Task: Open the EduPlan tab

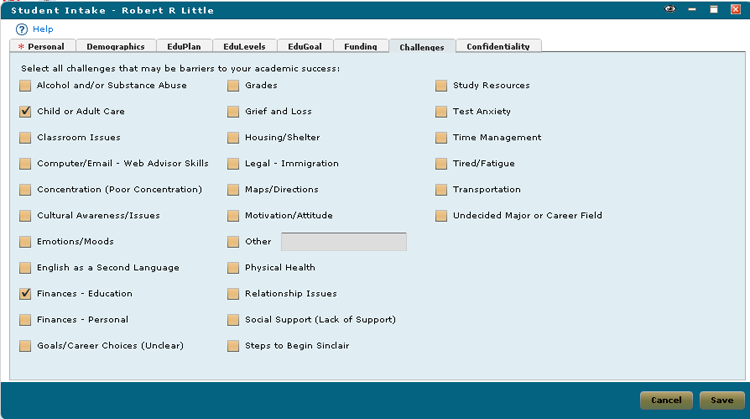Action: pyautogui.click(x=184, y=46)
